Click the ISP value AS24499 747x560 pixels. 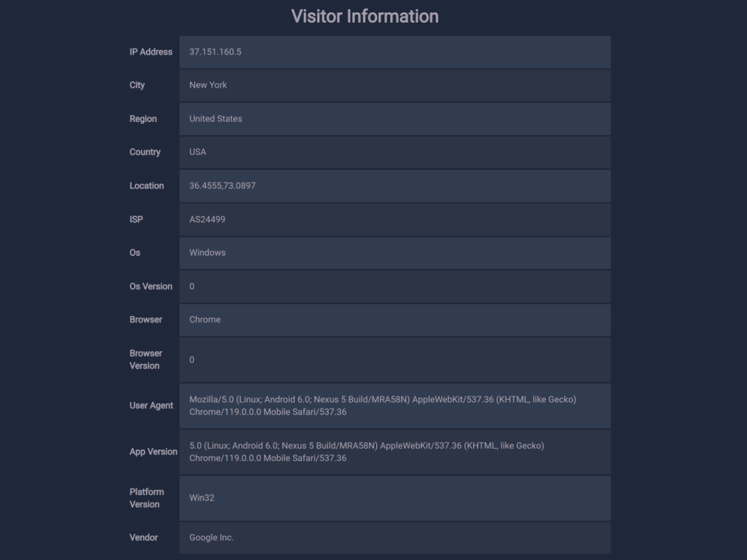(207, 219)
